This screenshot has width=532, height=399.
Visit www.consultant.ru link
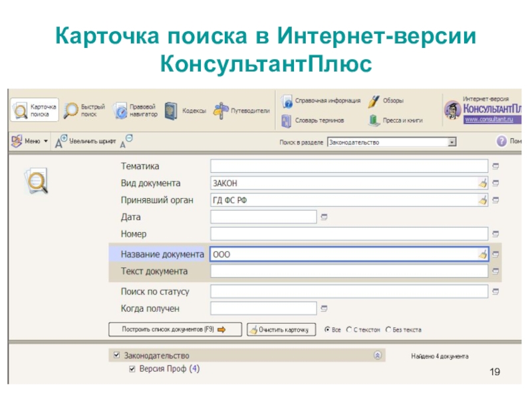pos(489,120)
